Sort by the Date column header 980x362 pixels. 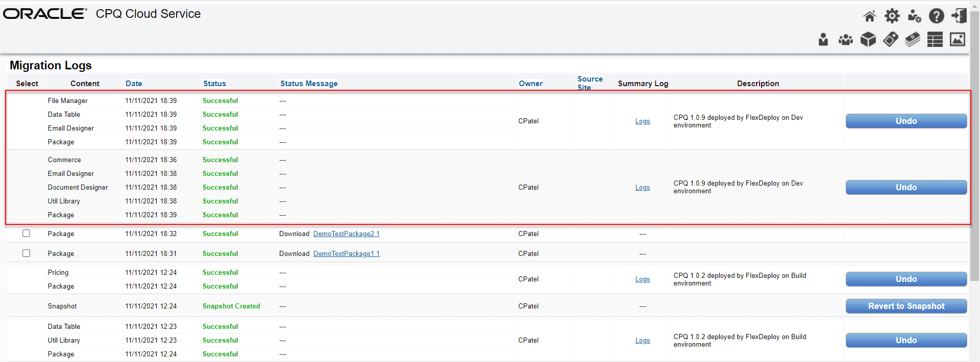134,84
